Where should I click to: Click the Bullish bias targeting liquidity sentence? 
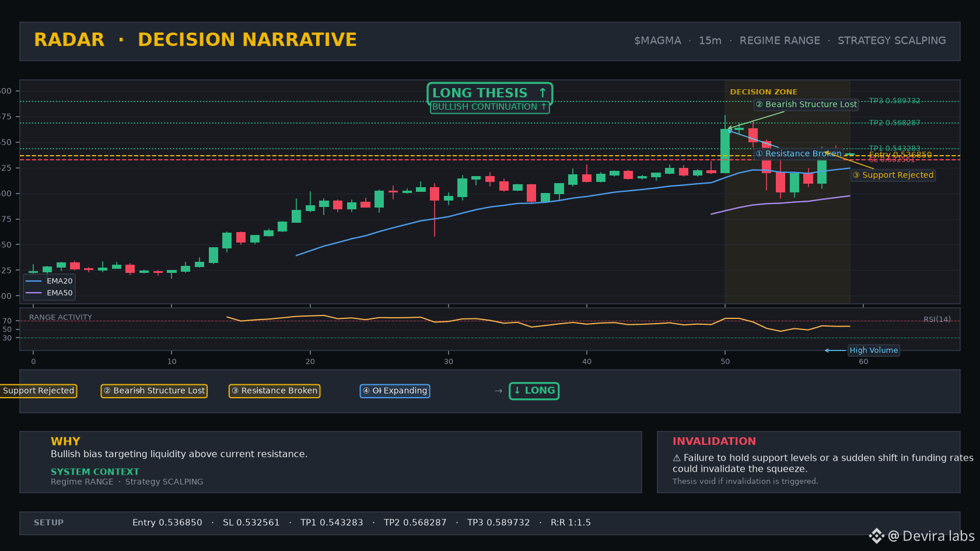point(179,454)
